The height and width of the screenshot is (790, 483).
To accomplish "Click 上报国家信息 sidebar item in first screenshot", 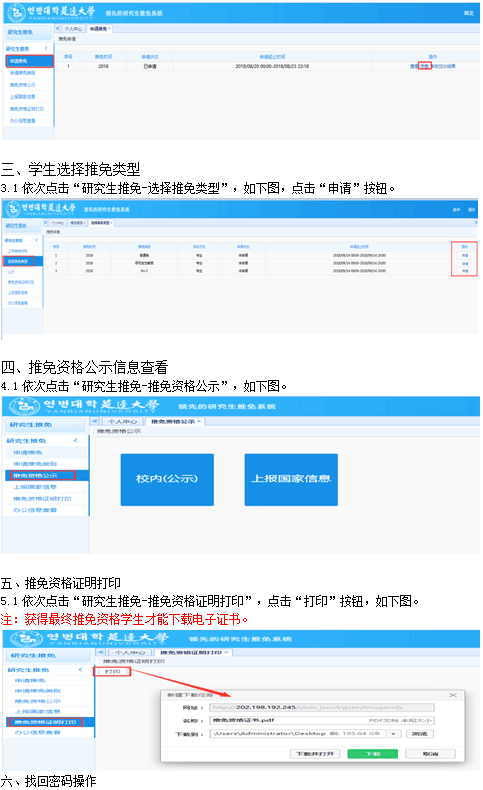I will 23,97.
